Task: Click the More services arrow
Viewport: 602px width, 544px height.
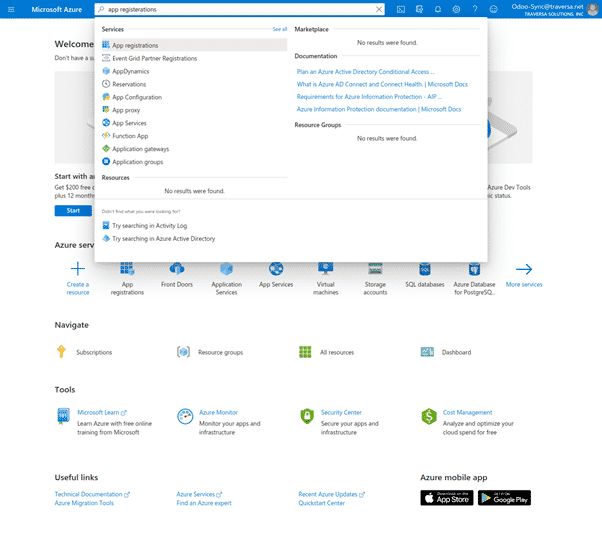Action: tap(523, 269)
